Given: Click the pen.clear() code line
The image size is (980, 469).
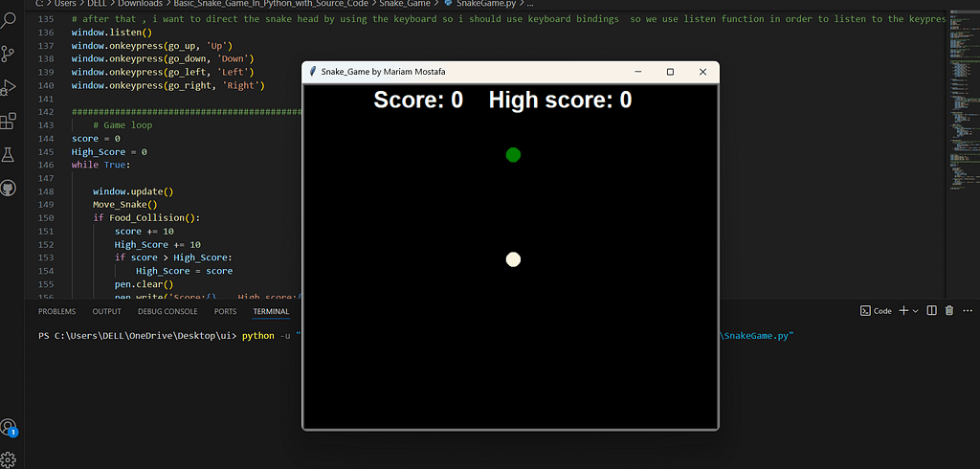Looking at the screenshot, I should click(144, 284).
